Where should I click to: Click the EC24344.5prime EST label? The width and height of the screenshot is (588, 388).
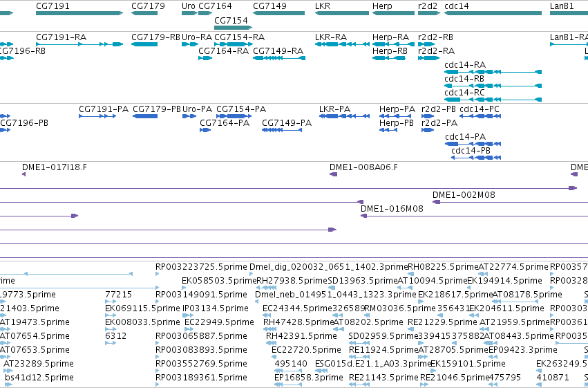[297, 308]
